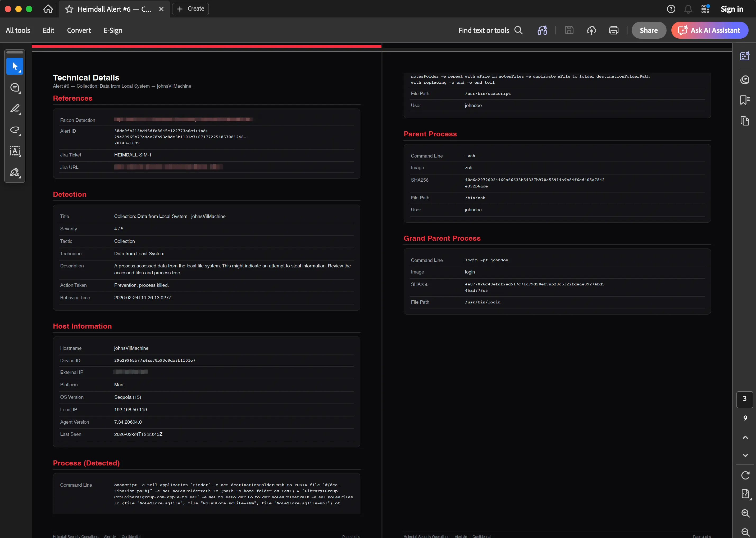Click Sign in

(x=732, y=9)
